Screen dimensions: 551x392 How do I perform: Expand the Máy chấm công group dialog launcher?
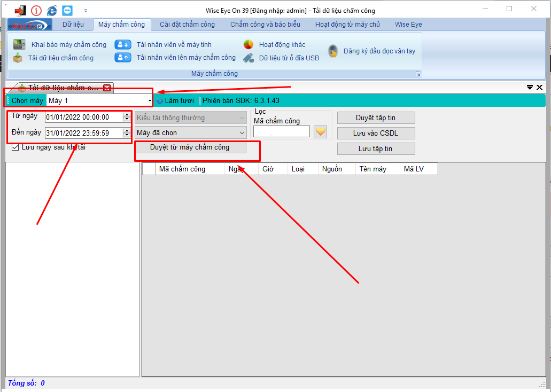[418, 74]
